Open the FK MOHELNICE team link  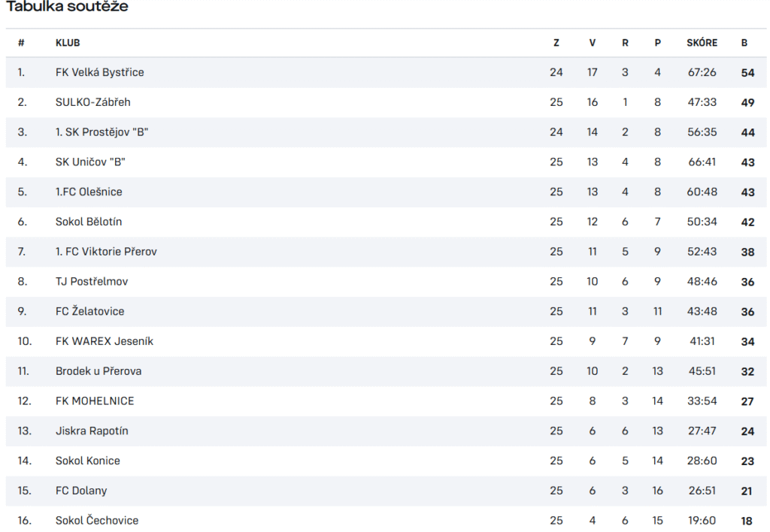95,401
